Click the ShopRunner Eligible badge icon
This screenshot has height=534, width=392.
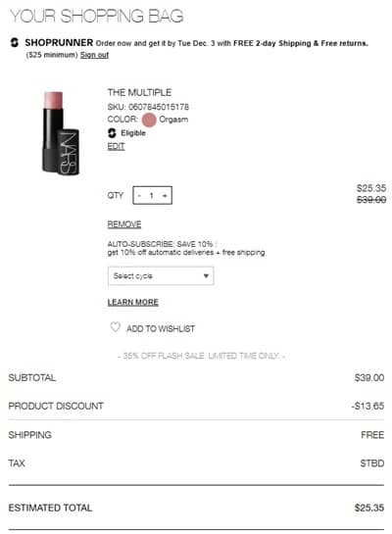112,133
